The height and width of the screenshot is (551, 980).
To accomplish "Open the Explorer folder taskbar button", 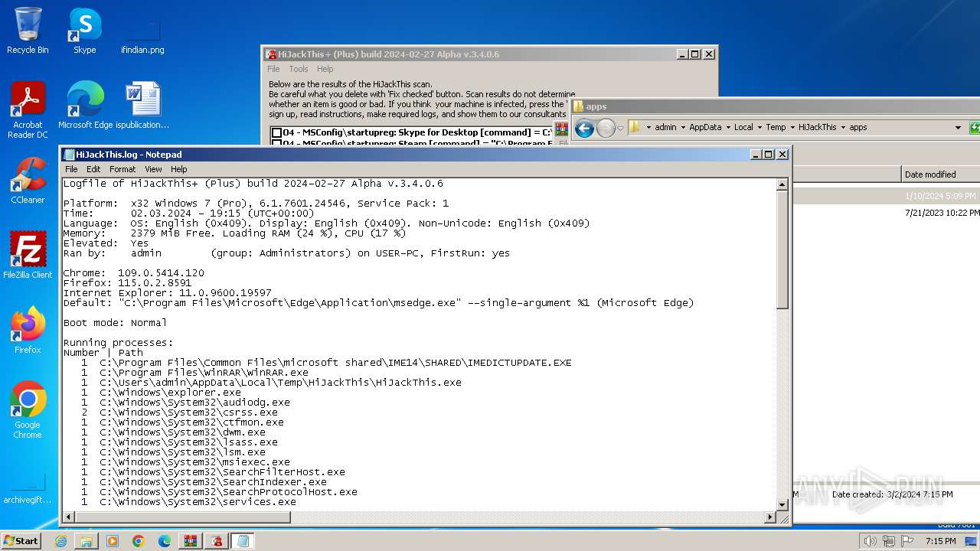I will (87, 541).
